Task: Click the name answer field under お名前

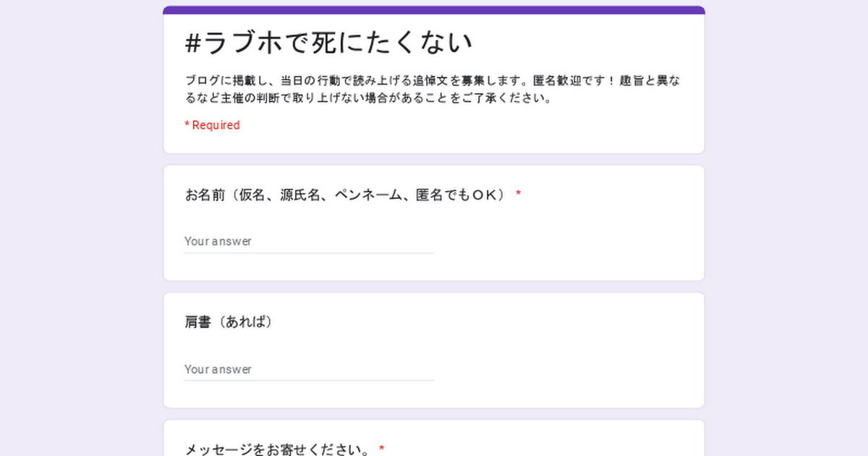Action: point(309,241)
